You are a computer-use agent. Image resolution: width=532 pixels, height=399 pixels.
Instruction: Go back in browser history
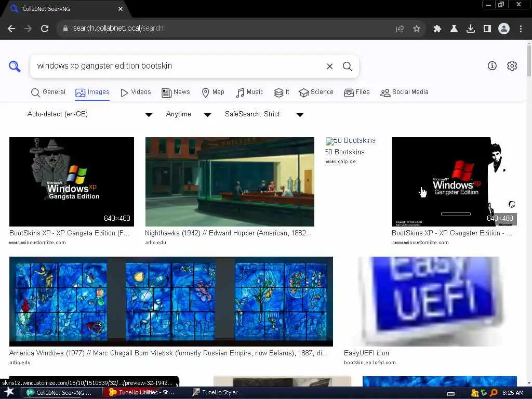click(11, 29)
